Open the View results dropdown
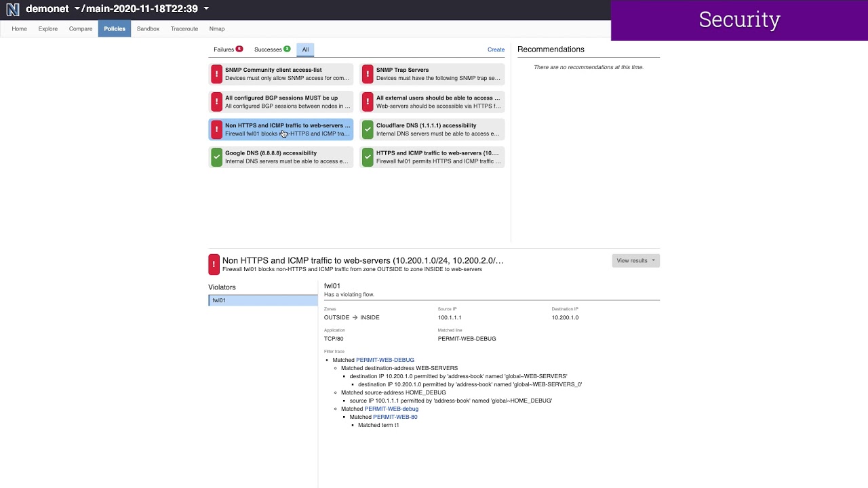Viewport: 868px width, 488px height. point(635,260)
